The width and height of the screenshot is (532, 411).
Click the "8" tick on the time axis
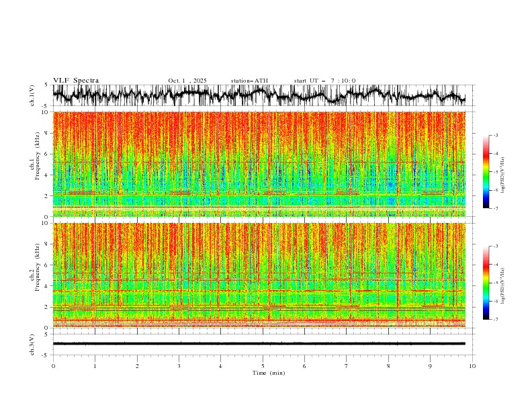(388, 366)
